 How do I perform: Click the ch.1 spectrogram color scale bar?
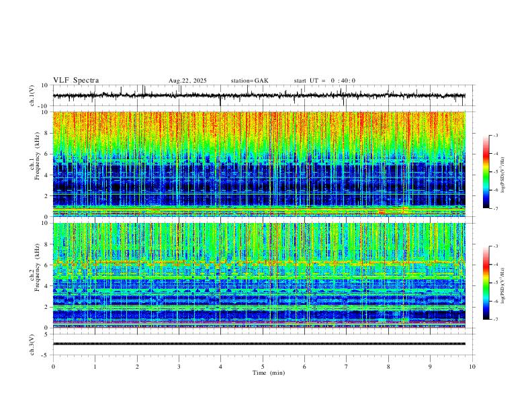click(486, 172)
